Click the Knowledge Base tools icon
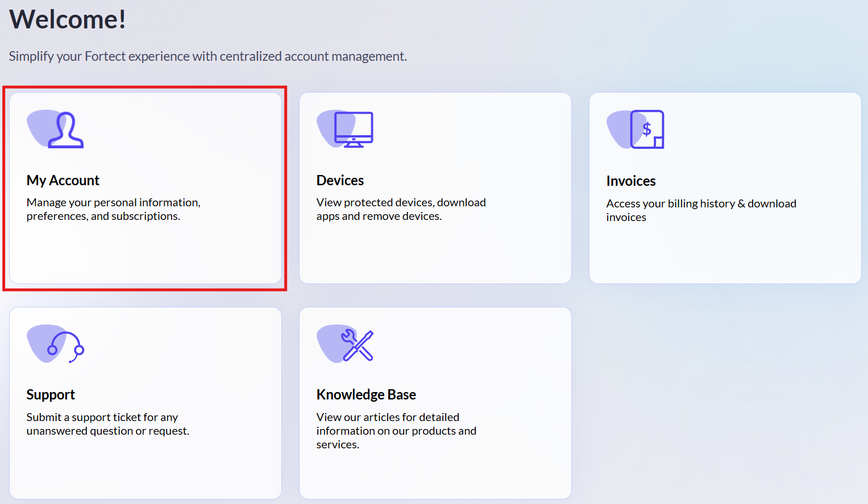The image size is (868, 504). click(345, 344)
